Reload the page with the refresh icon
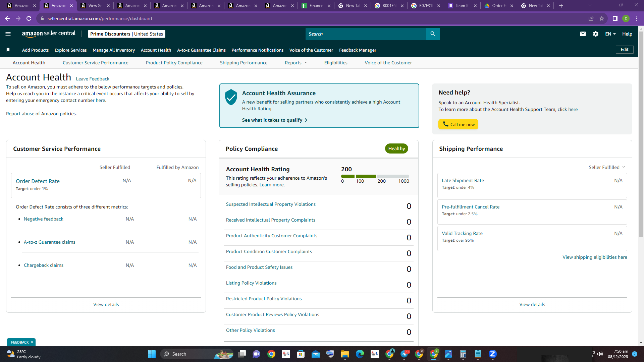Screen dimensions: 644x362 click(29, 18)
